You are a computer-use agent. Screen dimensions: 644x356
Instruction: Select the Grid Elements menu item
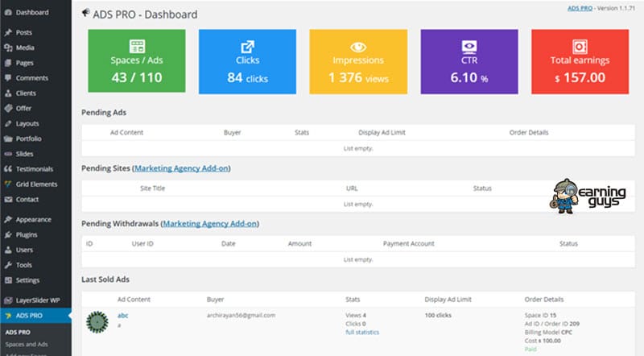35,184
